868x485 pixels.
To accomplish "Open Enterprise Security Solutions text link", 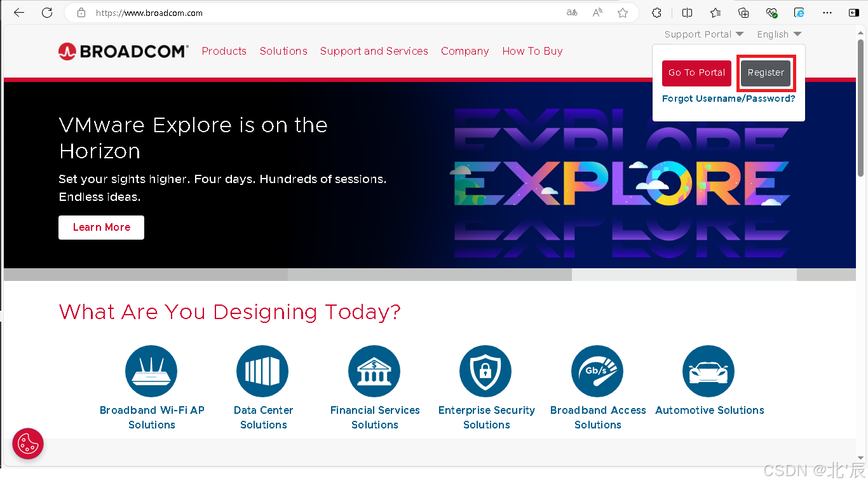I will pyautogui.click(x=487, y=418).
